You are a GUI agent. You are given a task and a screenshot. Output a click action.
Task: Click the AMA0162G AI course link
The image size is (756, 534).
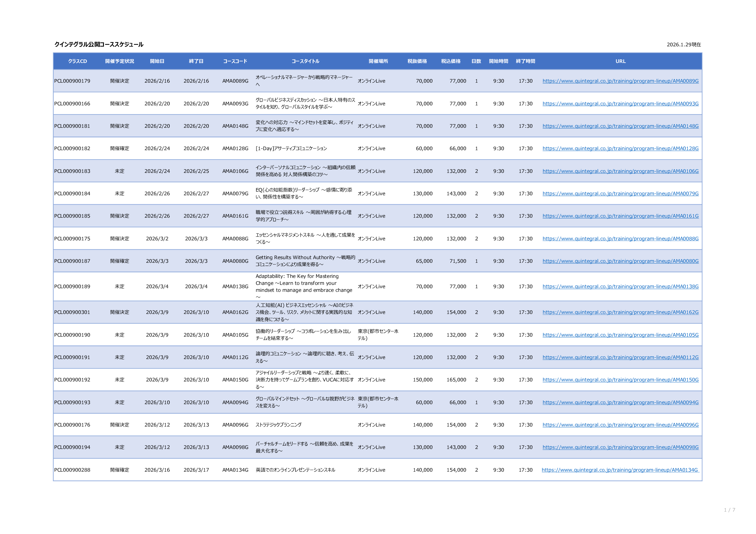620,312
